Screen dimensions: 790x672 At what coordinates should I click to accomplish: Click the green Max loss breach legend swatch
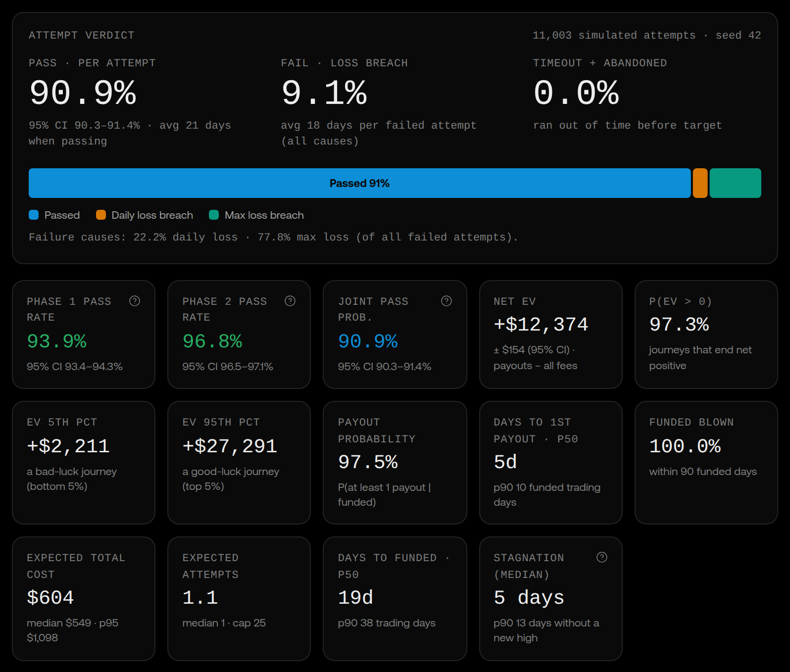tap(214, 215)
